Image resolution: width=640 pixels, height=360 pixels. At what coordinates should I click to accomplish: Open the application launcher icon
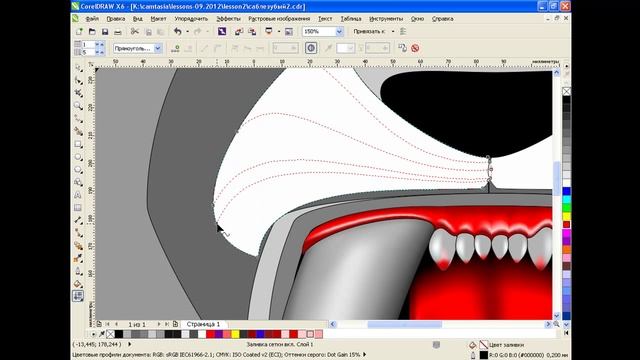click(269, 31)
